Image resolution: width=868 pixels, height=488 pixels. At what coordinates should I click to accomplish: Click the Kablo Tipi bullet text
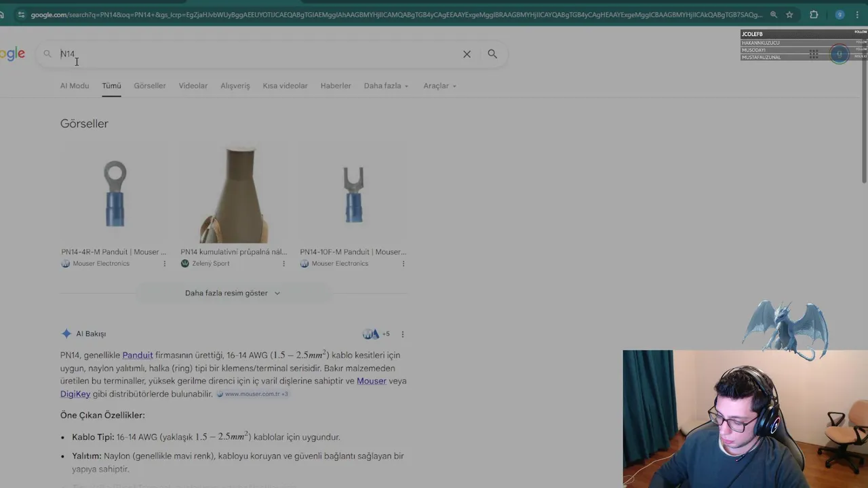coord(206,436)
